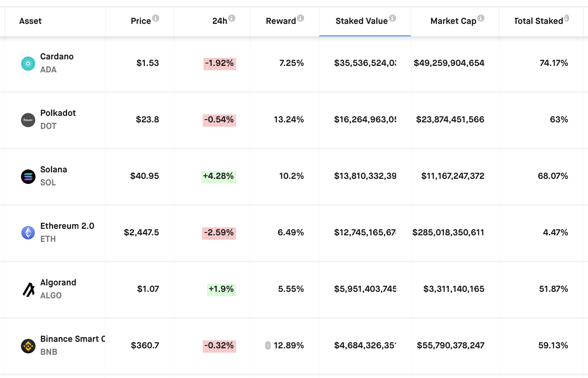Screen dimensions: 588x378
Task: Click the warning icon beside BNB 12.89% reward
Action: (268, 345)
